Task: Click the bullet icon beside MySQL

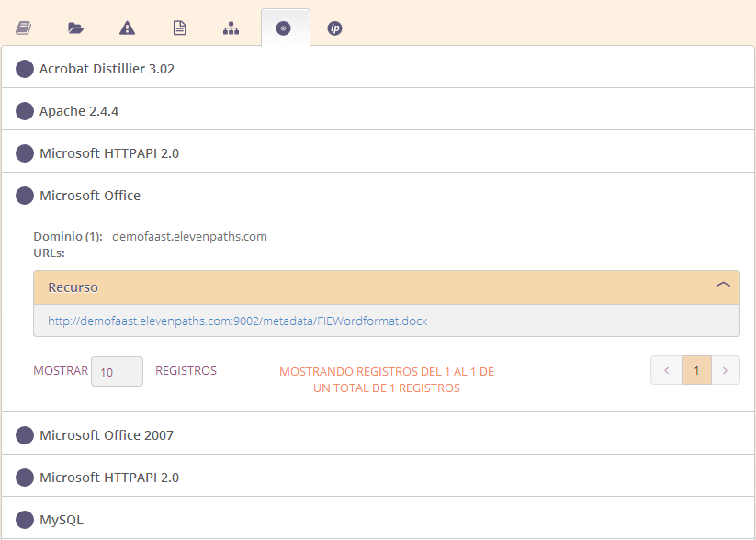Action: click(25, 520)
